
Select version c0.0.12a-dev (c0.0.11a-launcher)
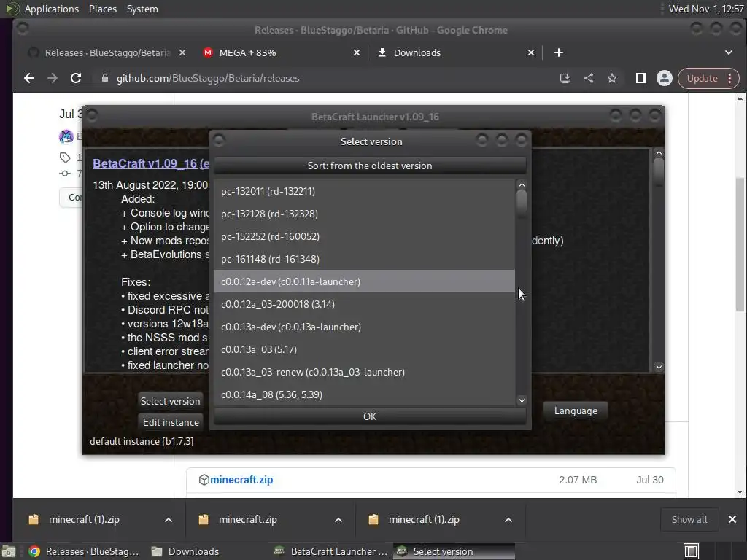364,281
